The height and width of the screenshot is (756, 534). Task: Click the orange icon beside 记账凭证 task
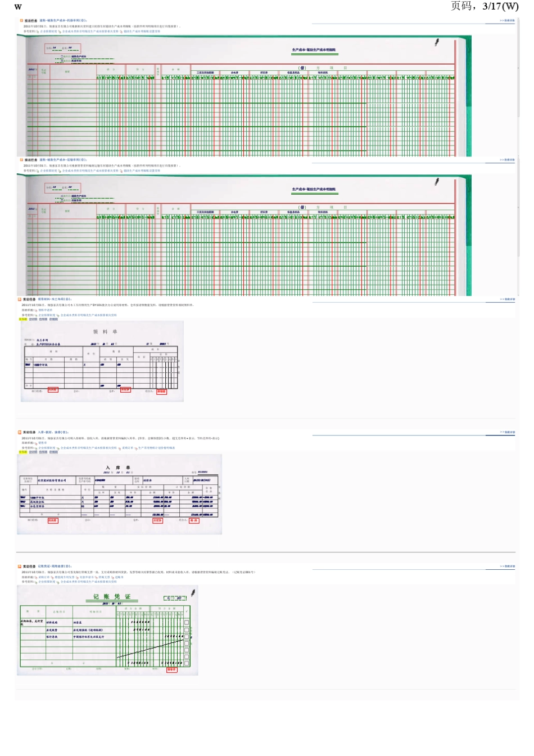click(x=20, y=566)
